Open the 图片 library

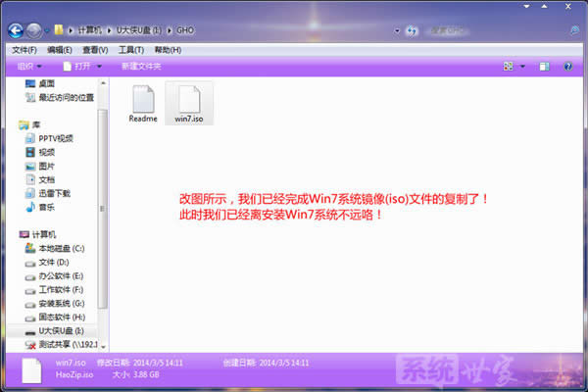pyautogui.click(x=40, y=166)
